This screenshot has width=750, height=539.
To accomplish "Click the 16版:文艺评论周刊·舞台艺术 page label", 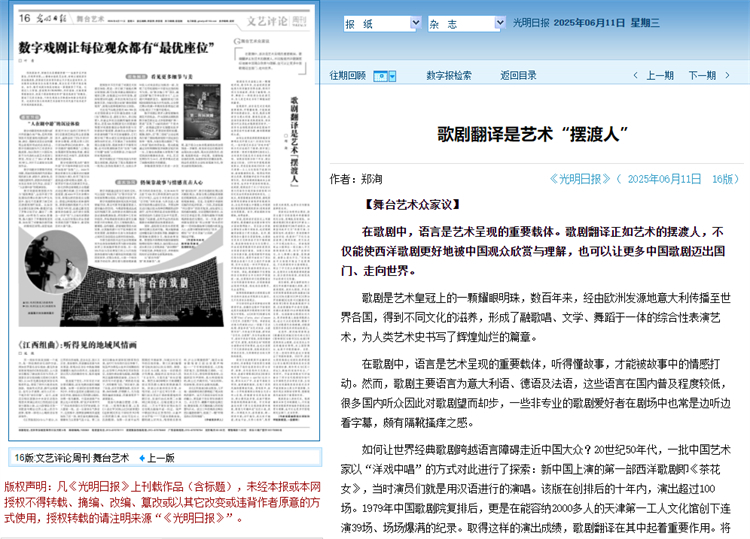I will pyautogui.click(x=72, y=458).
